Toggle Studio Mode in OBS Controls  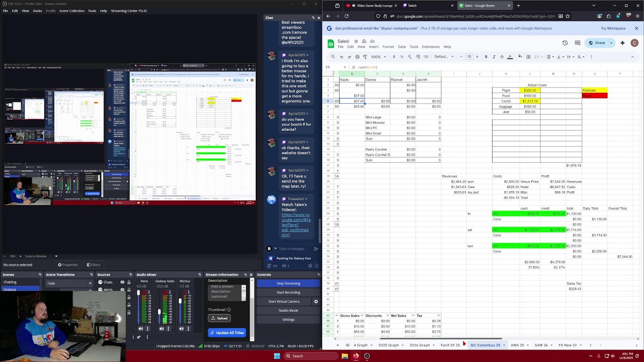288,311
